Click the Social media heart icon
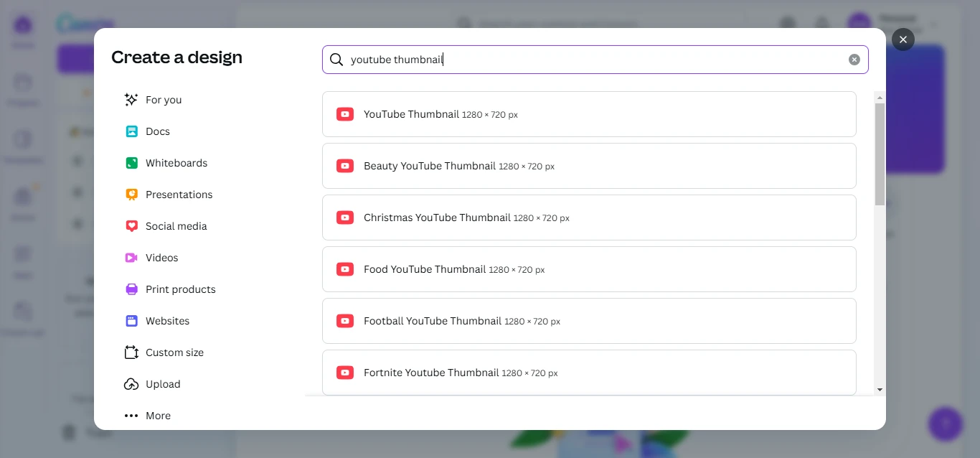 pos(131,226)
